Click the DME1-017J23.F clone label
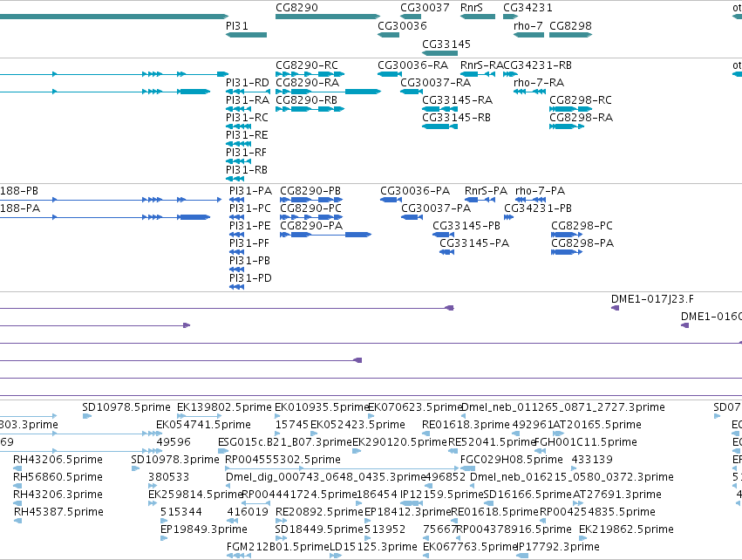 652,299
